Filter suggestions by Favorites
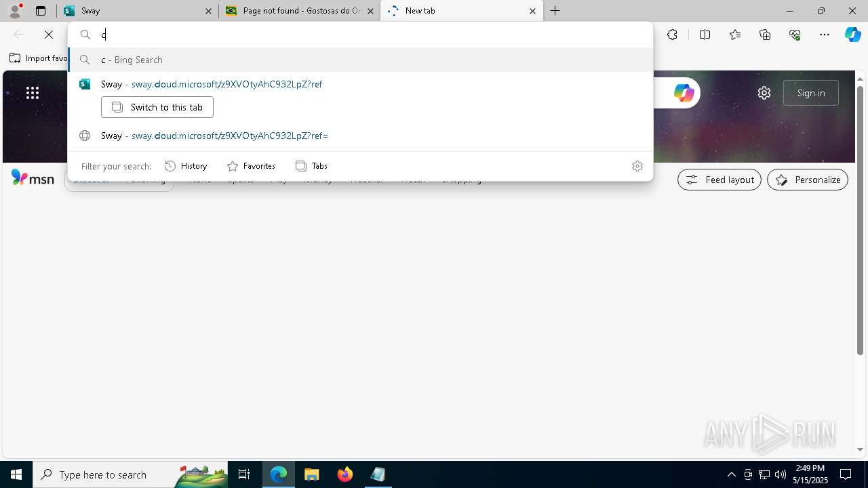This screenshot has width=868, height=488. (251, 166)
